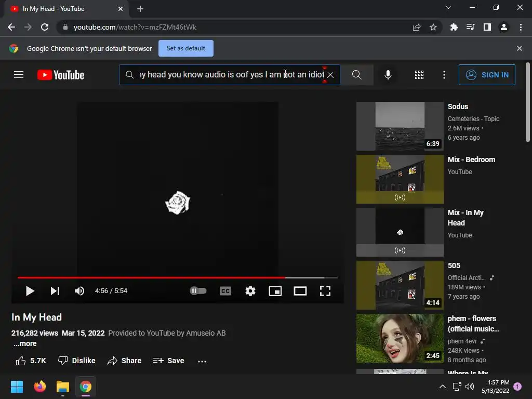Click Cemeteries - Topic channel name
The height and width of the screenshot is (399, 532).
pos(473,119)
